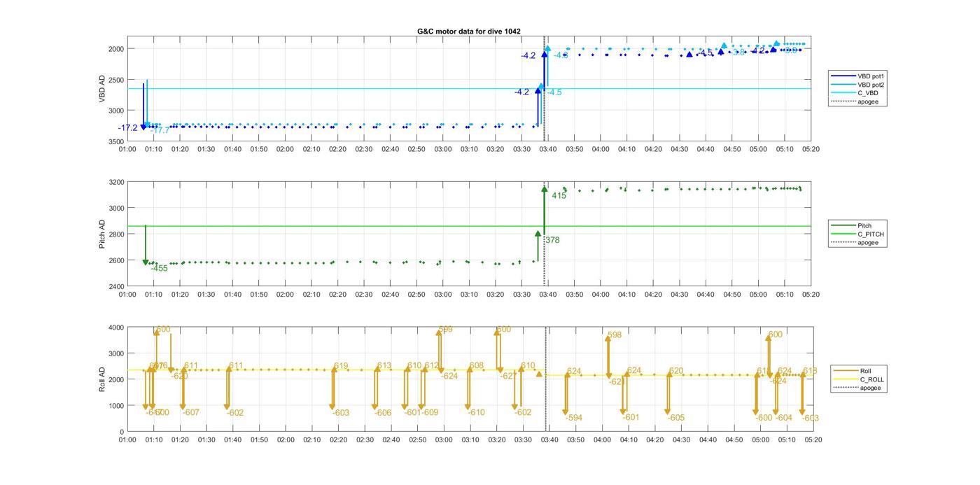Click the "-4.5" label beside the C_VBD line
This screenshot has height=485, width=980.
554,92
